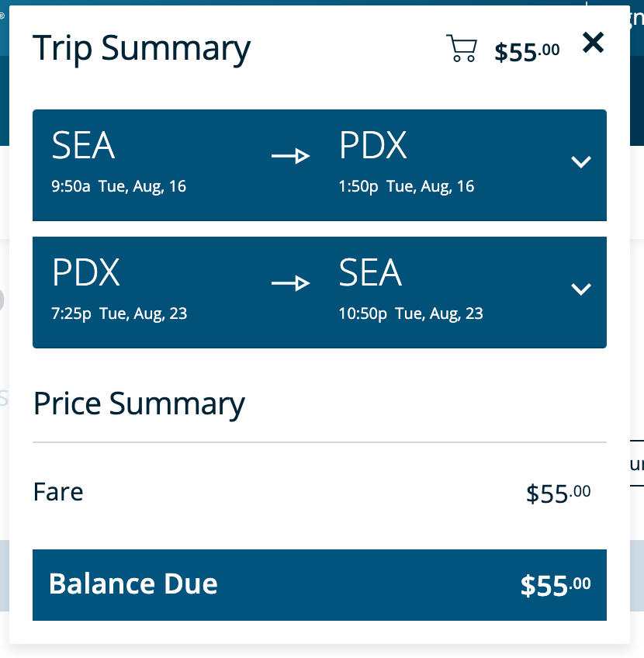Click the 10:50p Tue, Aug 23 arrival time
The height and width of the screenshot is (658, 644).
click(x=410, y=313)
